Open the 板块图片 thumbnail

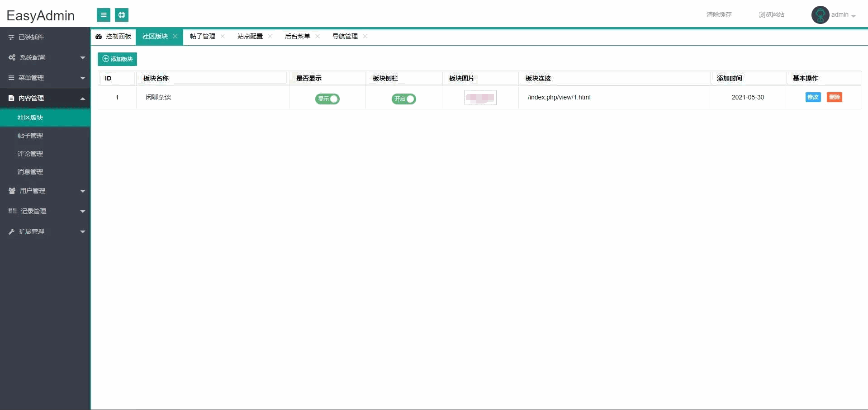[480, 97]
